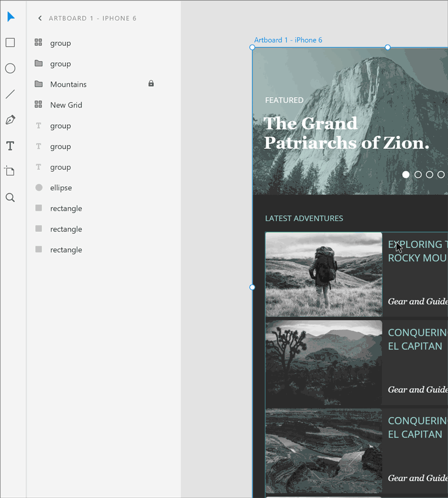Go back using chevron beside Artboard 1
The height and width of the screenshot is (498, 448).
click(40, 18)
